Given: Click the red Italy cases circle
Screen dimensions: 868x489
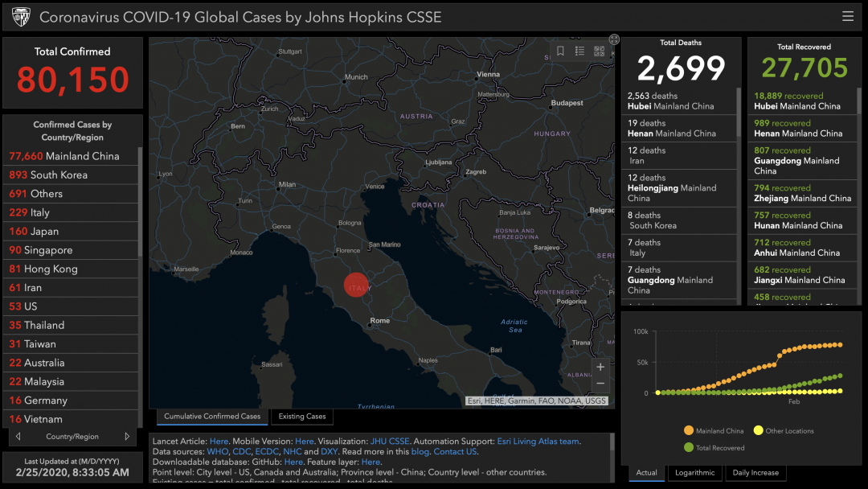Looking at the screenshot, I should (x=356, y=285).
